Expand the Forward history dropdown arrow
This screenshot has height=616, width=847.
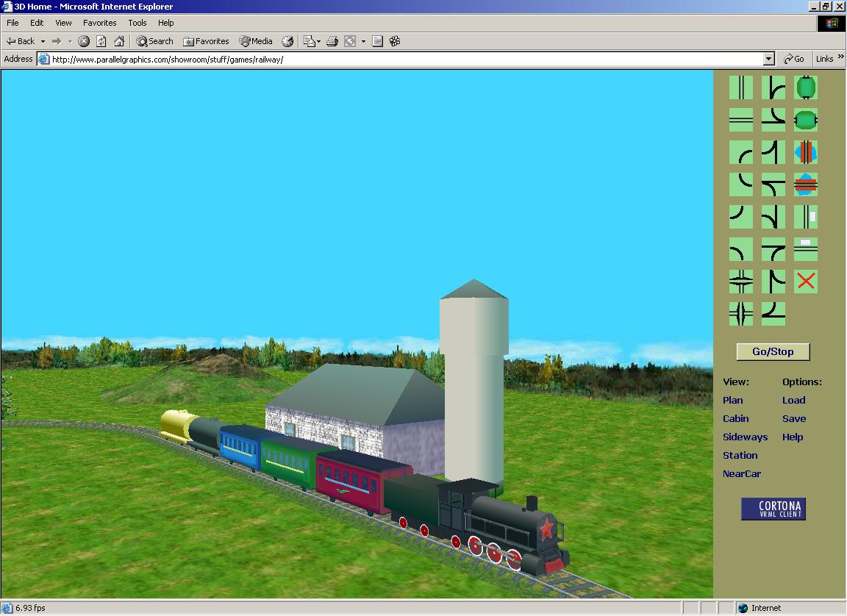point(70,42)
